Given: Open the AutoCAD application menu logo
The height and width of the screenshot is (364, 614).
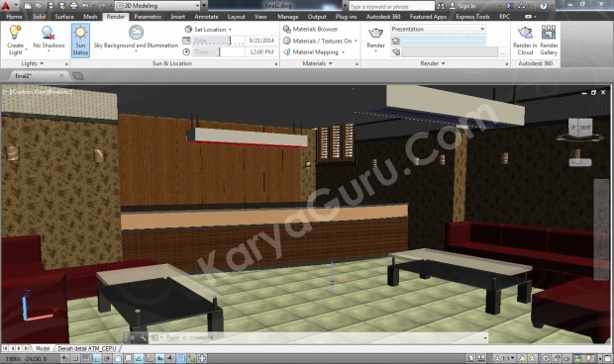Looking at the screenshot, I should [6, 6].
